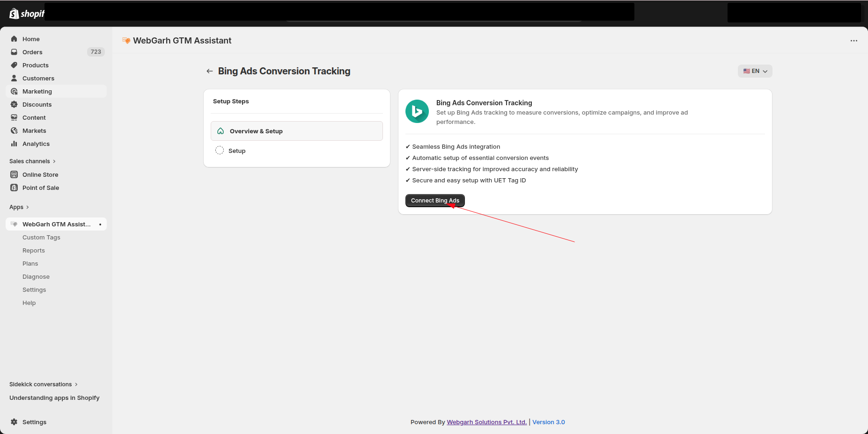
Task: Click the Bing logo in the card
Action: 417,111
